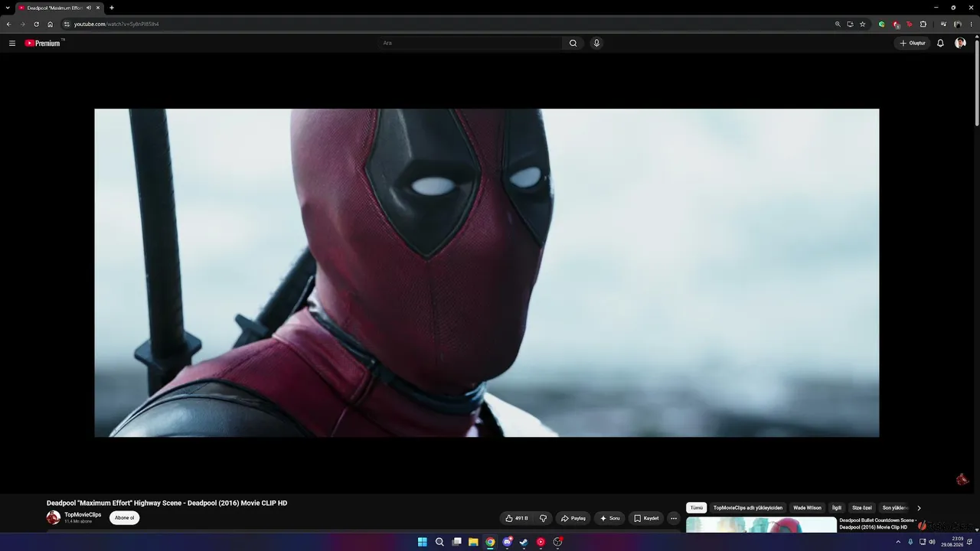Open the Chrome three-dot menu
Image resolution: width=980 pixels, height=551 pixels.
972,24
